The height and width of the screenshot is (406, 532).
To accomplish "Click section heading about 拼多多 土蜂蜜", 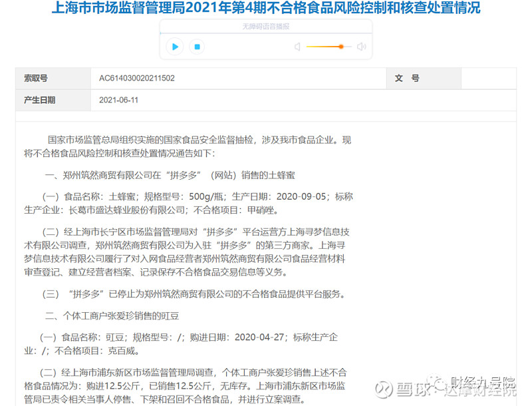I will click(x=170, y=175).
